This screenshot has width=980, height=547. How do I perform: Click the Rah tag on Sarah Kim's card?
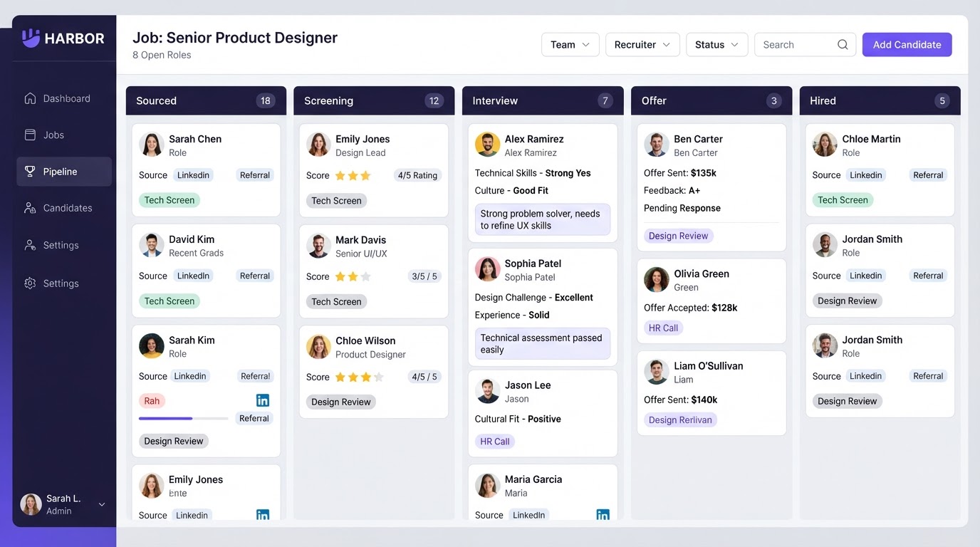click(152, 401)
